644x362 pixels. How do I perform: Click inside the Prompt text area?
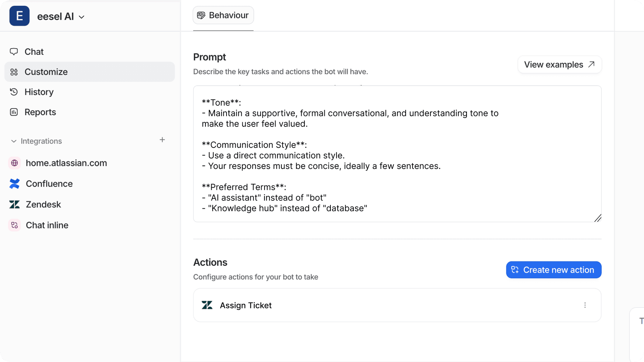pyautogui.click(x=397, y=154)
